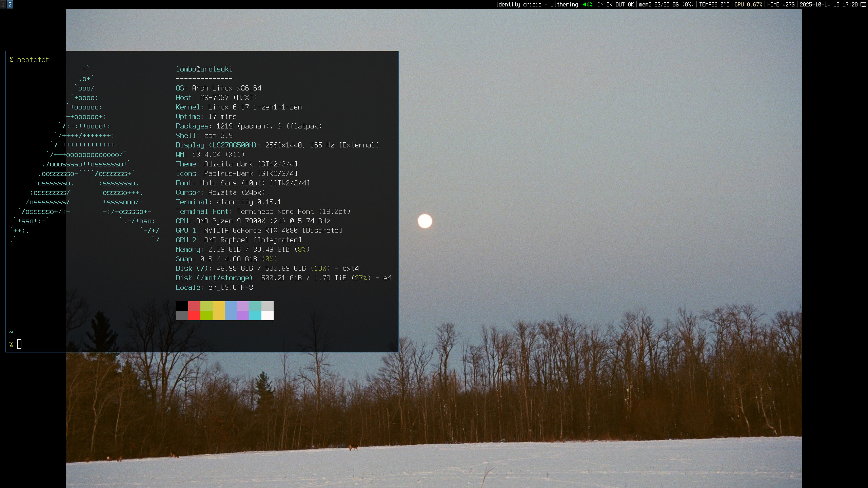Click the white color block in palette
The image size is (868, 488).
click(268, 316)
